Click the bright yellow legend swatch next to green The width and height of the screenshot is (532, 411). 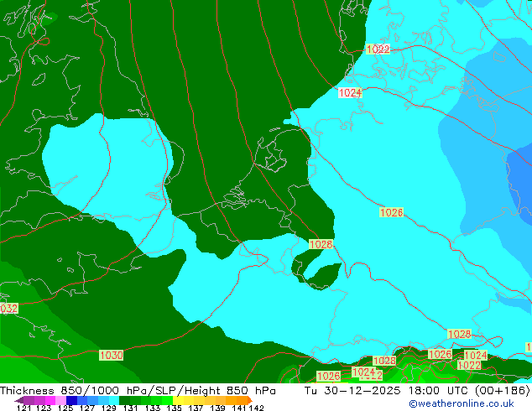(x=178, y=400)
